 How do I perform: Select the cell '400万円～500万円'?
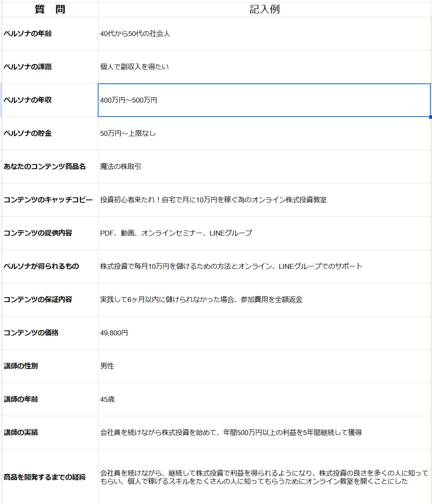[264, 100]
